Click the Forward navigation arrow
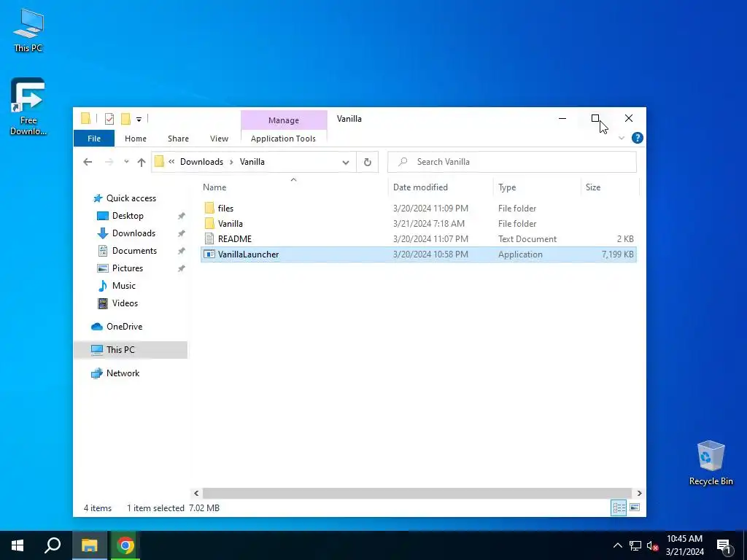Viewport: 747px width, 560px height. pyautogui.click(x=109, y=162)
